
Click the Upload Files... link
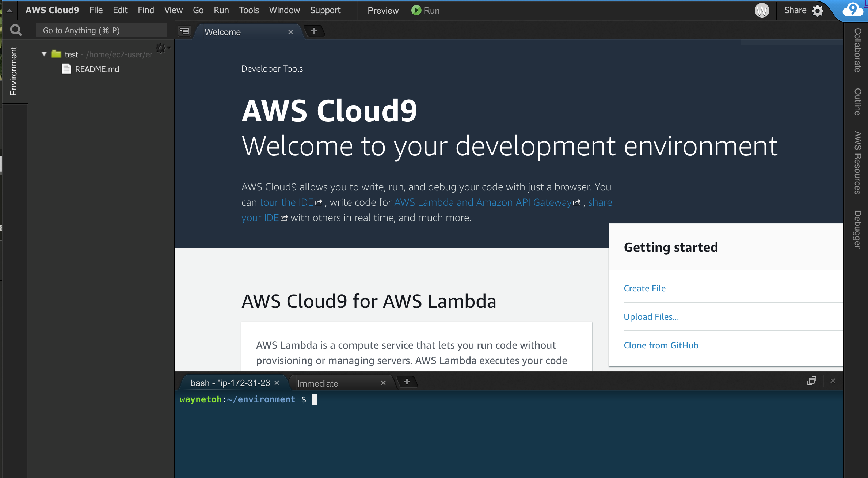[651, 317]
